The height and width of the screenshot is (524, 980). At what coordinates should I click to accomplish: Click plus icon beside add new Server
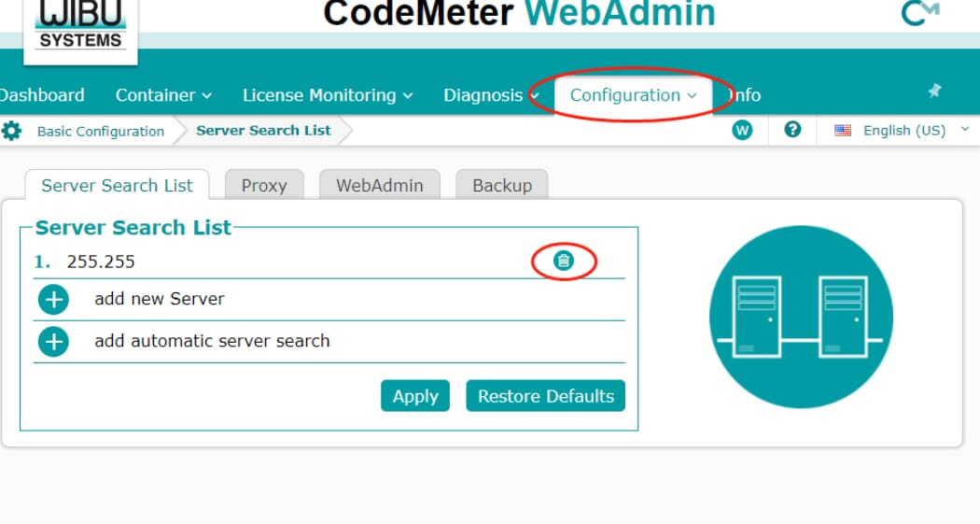(54, 300)
